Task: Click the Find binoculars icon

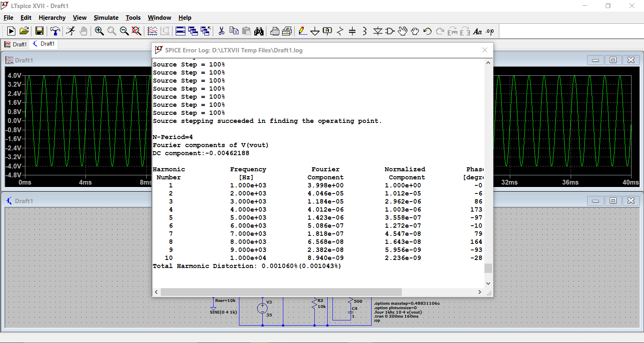Action: pyautogui.click(x=259, y=31)
